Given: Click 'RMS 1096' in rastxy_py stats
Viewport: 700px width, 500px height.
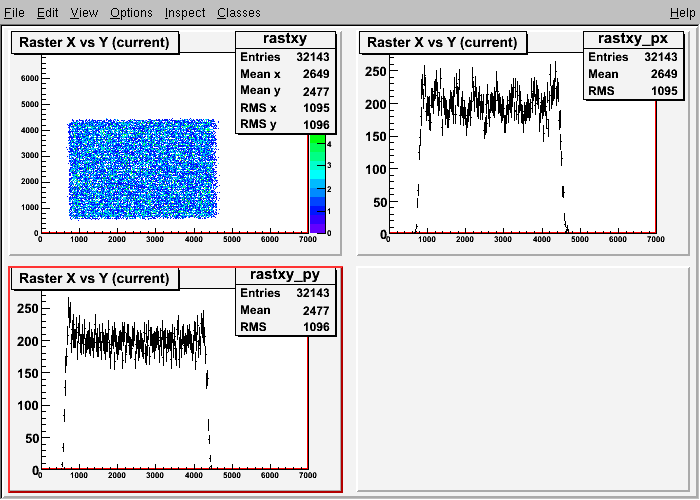Looking at the screenshot, I should click(285, 327).
